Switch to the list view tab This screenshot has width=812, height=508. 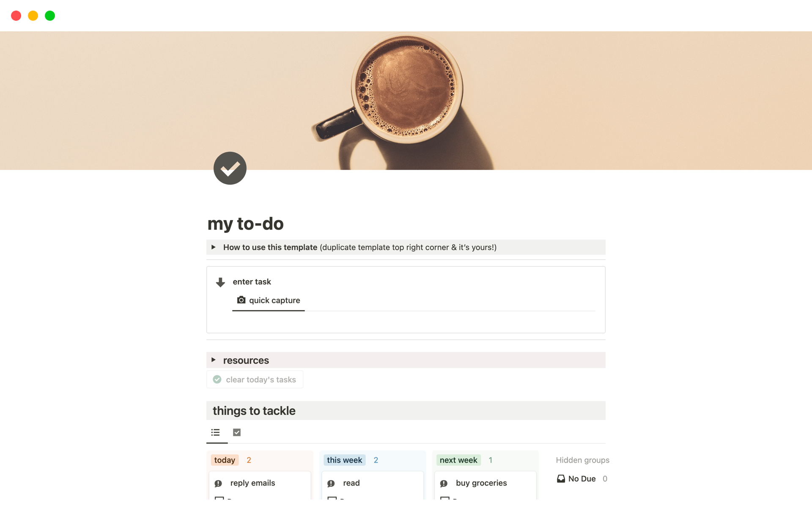pos(216,432)
